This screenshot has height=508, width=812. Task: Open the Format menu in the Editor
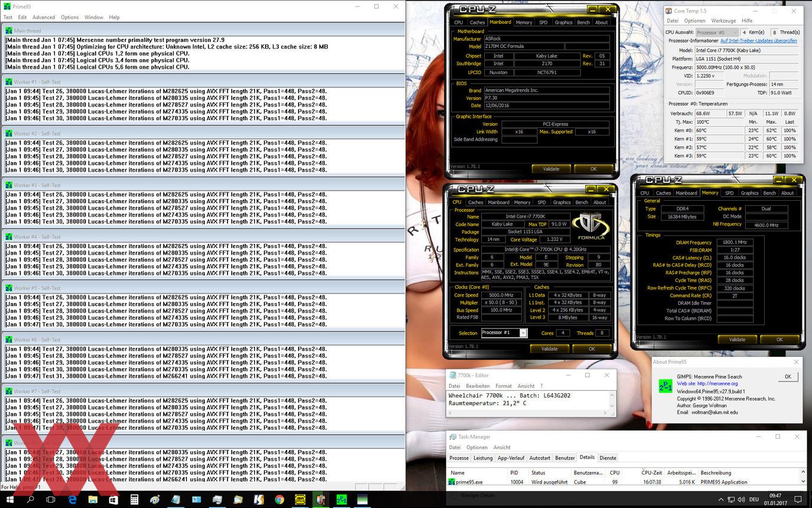click(503, 386)
